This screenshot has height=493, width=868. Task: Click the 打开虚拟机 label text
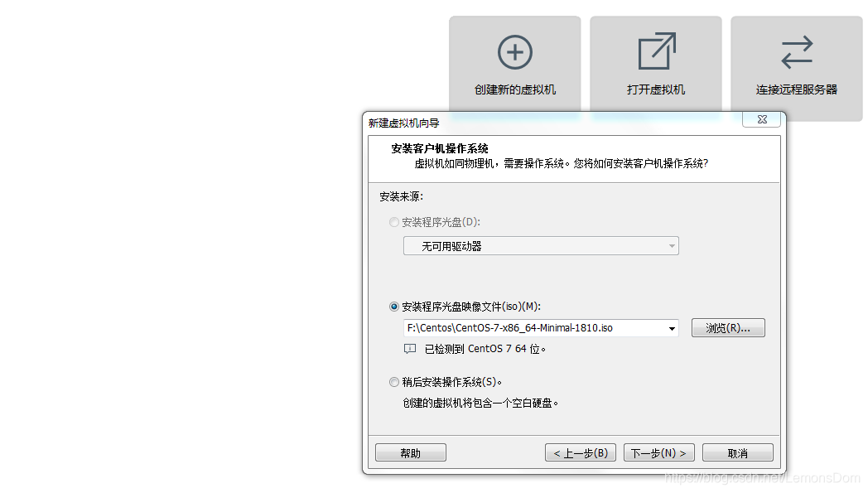(x=656, y=89)
